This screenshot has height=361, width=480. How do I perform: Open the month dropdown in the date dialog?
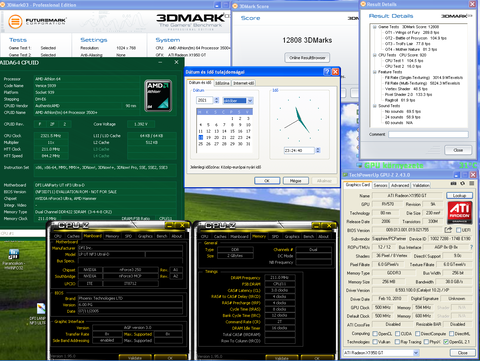tap(250, 100)
